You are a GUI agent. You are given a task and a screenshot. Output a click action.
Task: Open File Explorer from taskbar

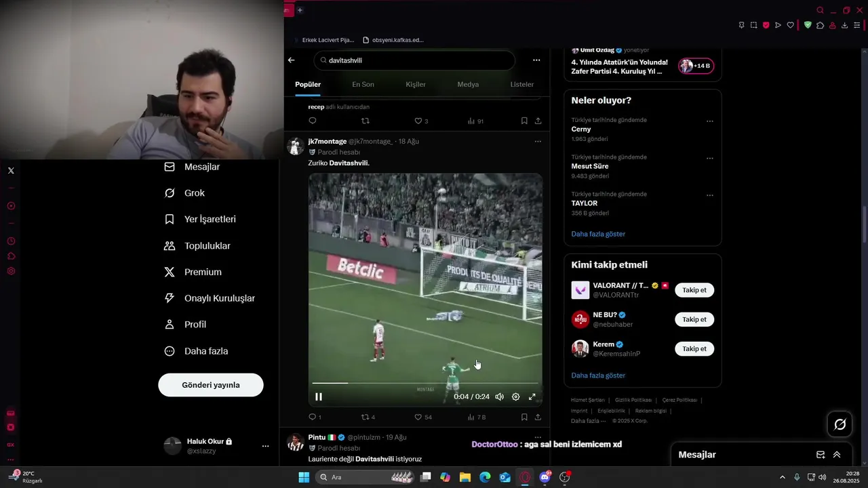465,477
